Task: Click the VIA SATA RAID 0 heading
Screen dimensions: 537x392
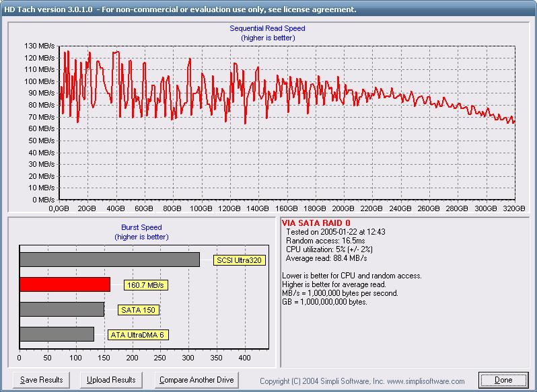Action: point(316,223)
